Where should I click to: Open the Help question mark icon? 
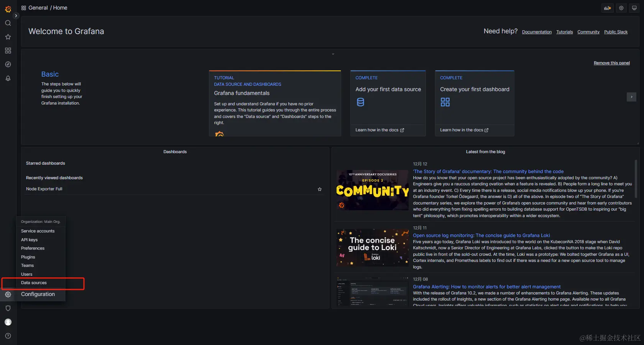tap(8, 336)
